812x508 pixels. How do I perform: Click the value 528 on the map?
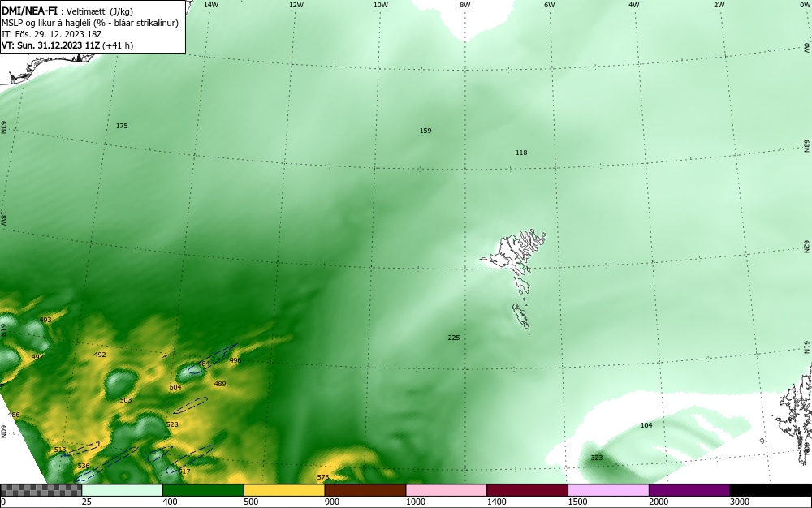click(172, 424)
